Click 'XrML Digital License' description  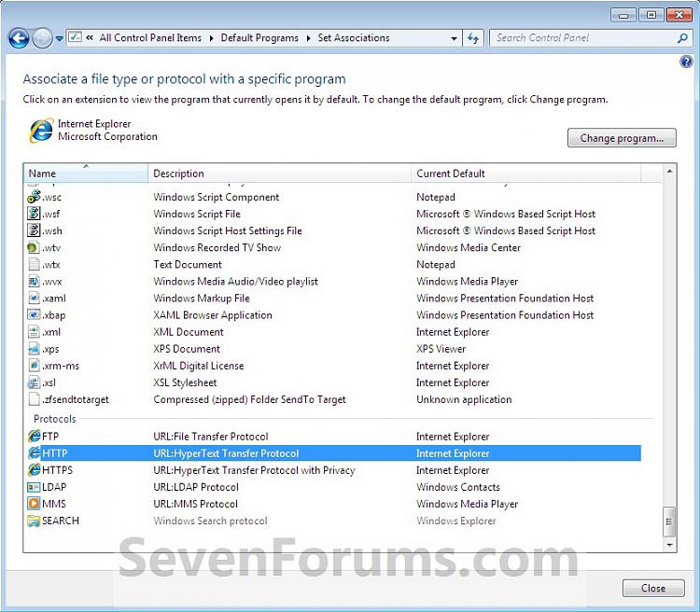[199, 366]
